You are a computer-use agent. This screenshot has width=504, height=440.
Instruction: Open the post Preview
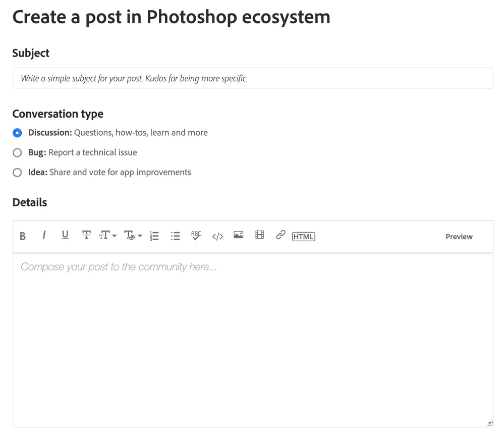click(x=459, y=237)
